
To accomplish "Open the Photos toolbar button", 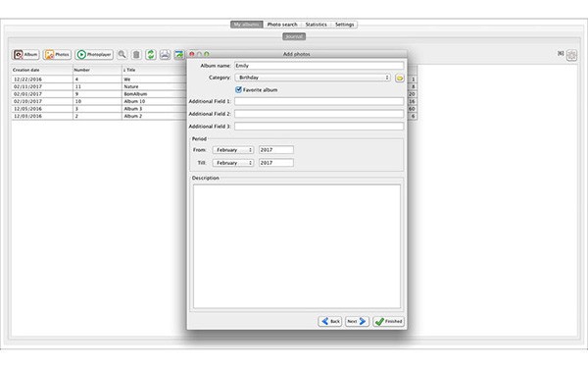I will [57, 54].
